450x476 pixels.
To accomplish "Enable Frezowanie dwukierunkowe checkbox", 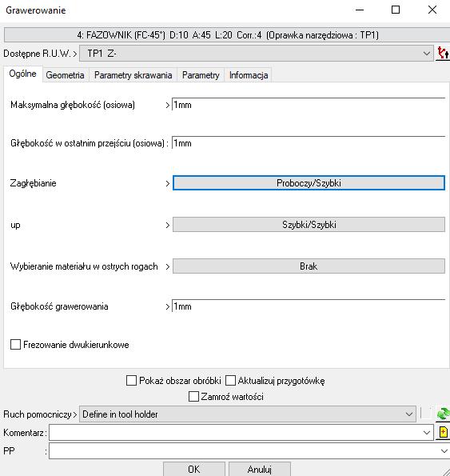I will click(x=15, y=345).
